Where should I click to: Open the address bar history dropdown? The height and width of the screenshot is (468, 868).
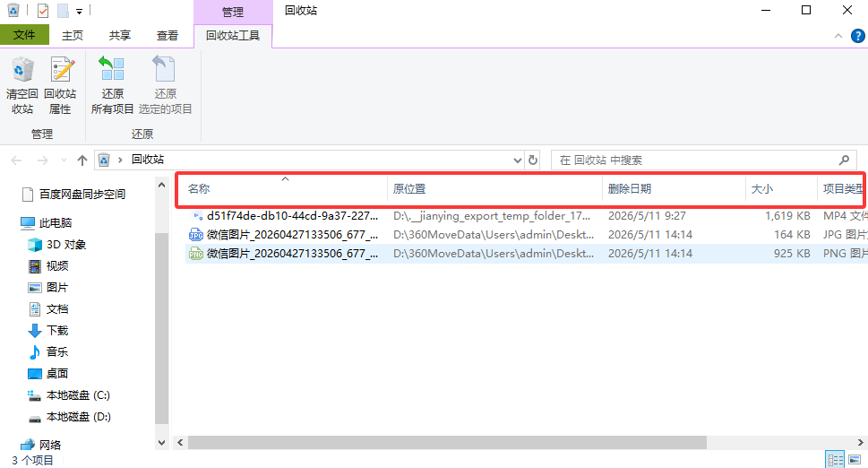coord(518,160)
